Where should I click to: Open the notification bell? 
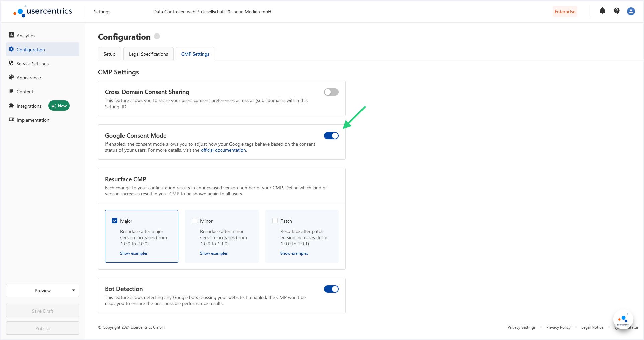602,11
